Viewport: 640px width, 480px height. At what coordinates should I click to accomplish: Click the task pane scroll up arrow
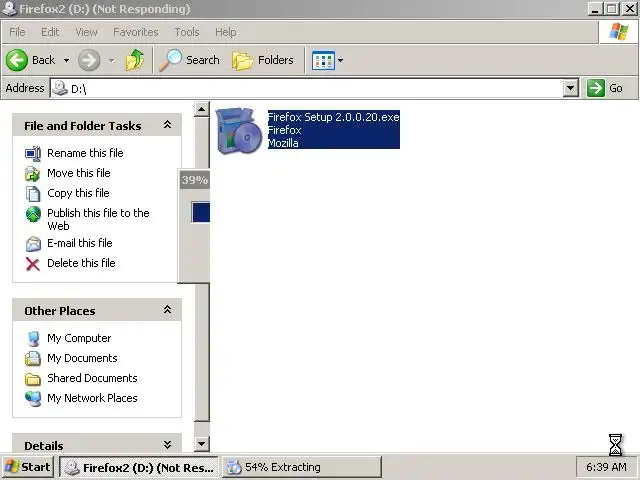[202, 109]
